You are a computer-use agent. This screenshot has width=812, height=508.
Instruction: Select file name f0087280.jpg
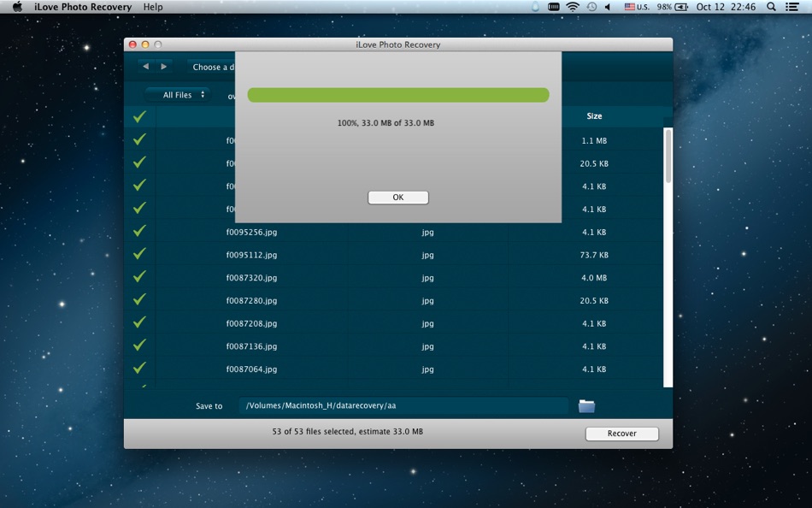coord(251,301)
